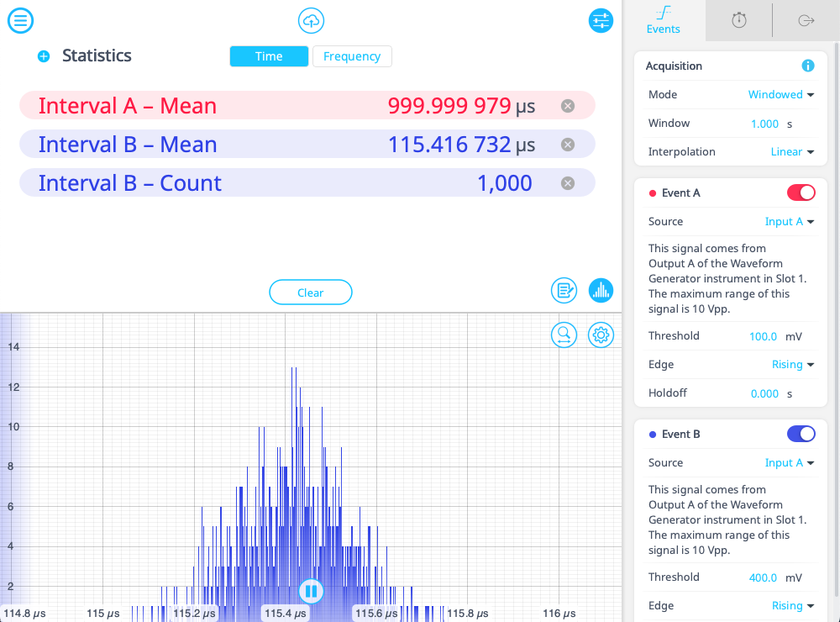Turn off the Event B toggle
Screen dimensions: 840x622
click(x=801, y=435)
